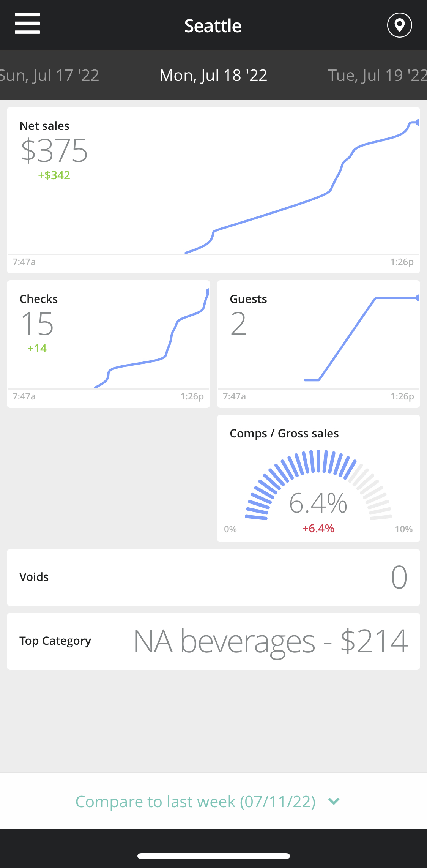The height and width of the screenshot is (868, 427).
Task: Tap the location pin icon
Action: point(399,25)
